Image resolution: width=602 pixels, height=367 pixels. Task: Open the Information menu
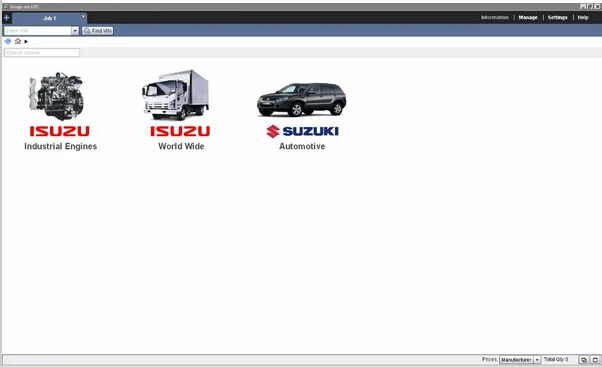tap(494, 18)
